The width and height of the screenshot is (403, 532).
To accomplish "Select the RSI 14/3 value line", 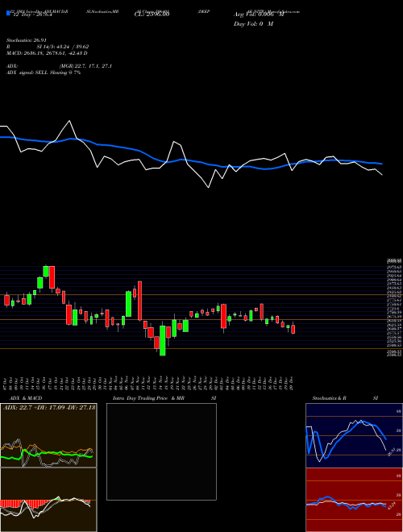I will [48, 47].
